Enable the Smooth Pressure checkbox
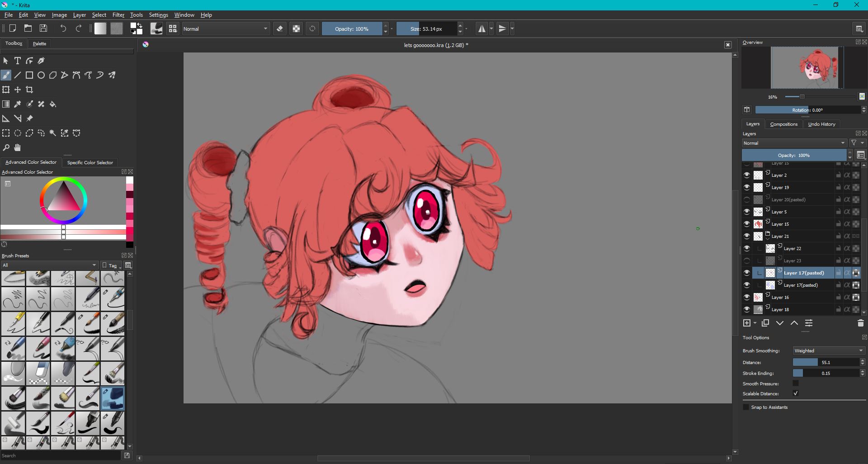 coord(796,384)
